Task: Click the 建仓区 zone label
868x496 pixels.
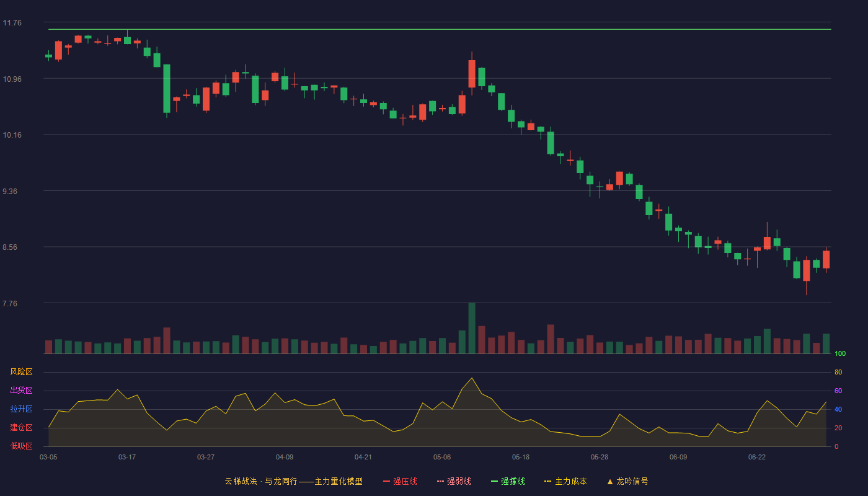Action: (21, 428)
